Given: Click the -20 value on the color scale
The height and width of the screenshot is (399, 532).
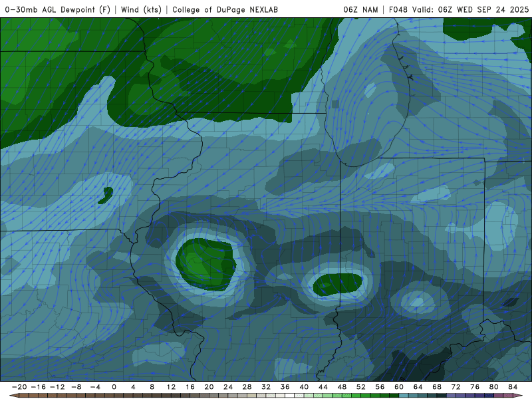Looking at the screenshot, I should click(x=19, y=387).
